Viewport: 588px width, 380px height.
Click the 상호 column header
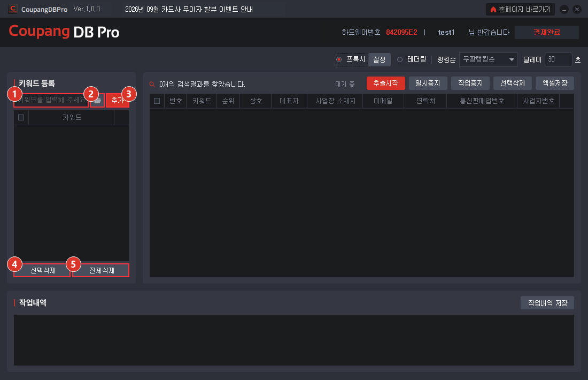click(256, 101)
